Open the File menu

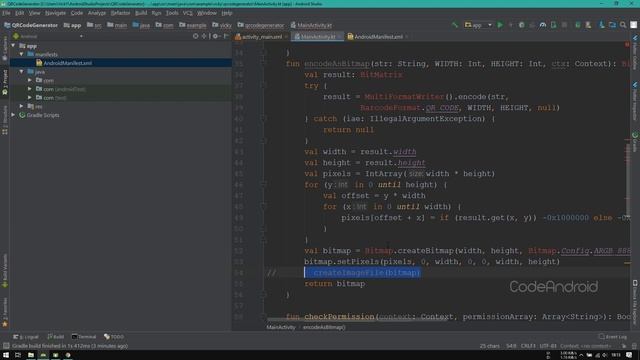[6, 13]
